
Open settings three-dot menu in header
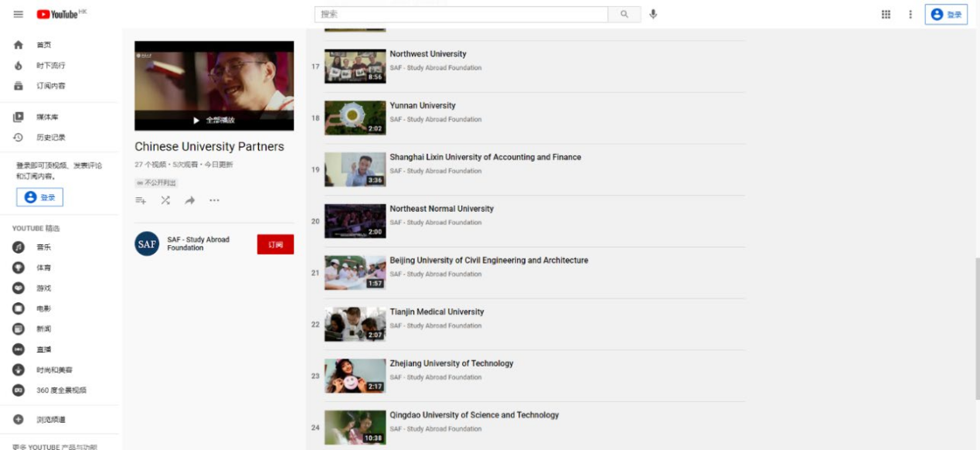tap(910, 15)
